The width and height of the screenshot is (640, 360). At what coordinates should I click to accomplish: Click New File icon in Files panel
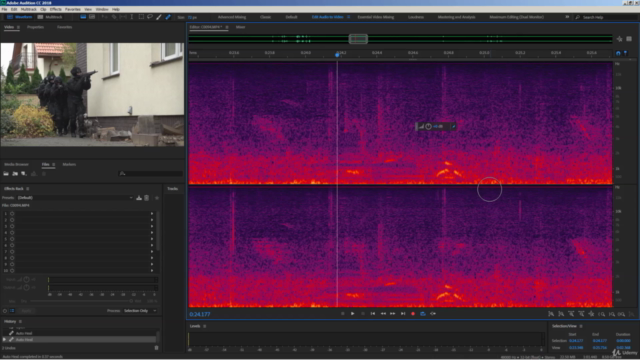click(x=24, y=174)
